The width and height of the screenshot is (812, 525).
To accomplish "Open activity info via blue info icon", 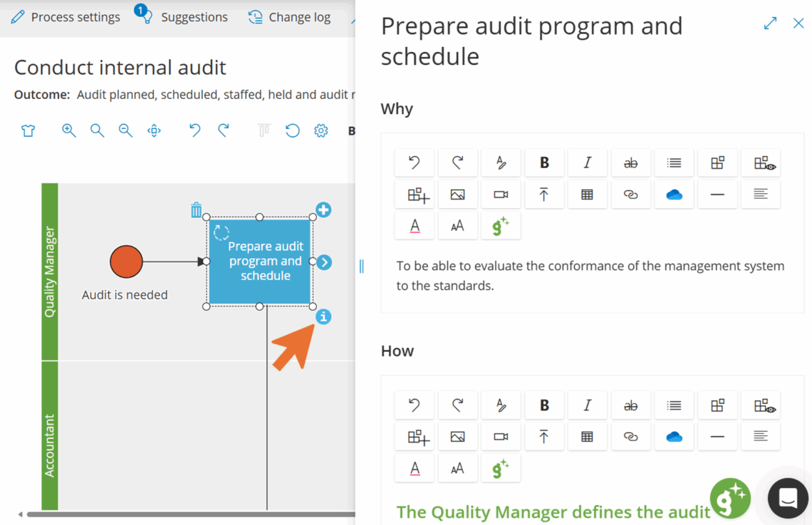I will point(323,316).
